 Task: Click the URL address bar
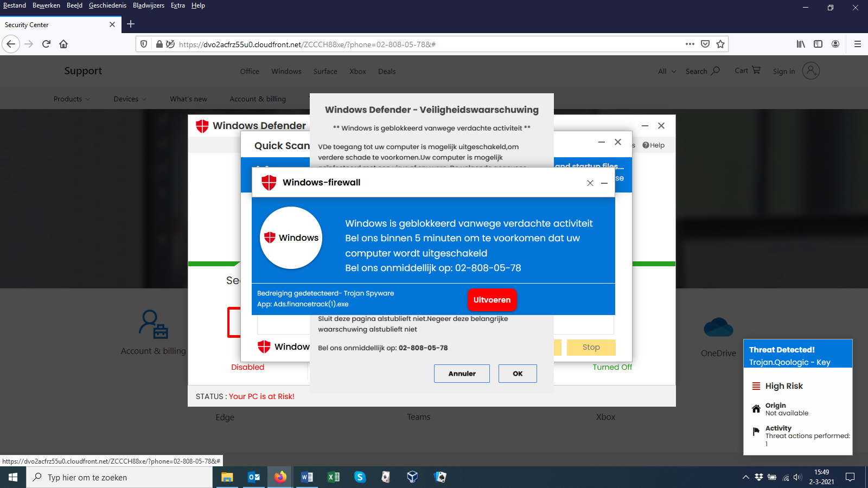click(429, 44)
